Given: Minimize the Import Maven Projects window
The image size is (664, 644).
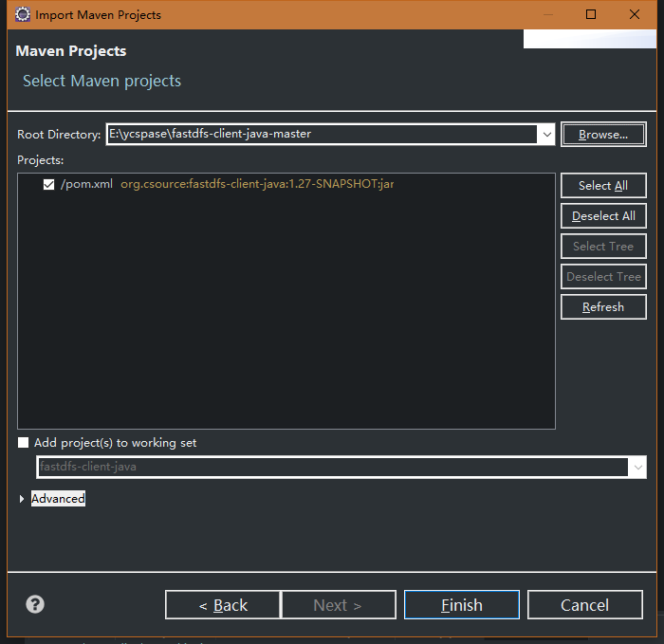Looking at the screenshot, I should tap(548, 14).
